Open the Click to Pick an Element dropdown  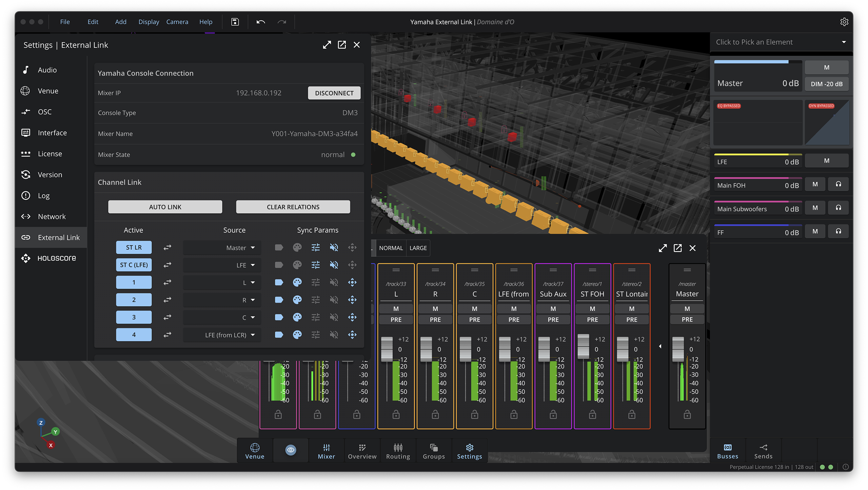781,42
